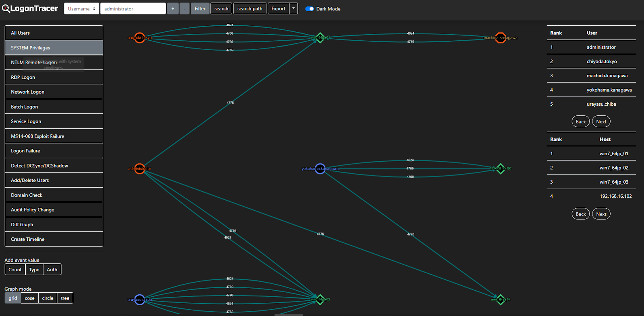Select the win7_64jp_02 host diamond node
644x316 pixels.
(500, 300)
